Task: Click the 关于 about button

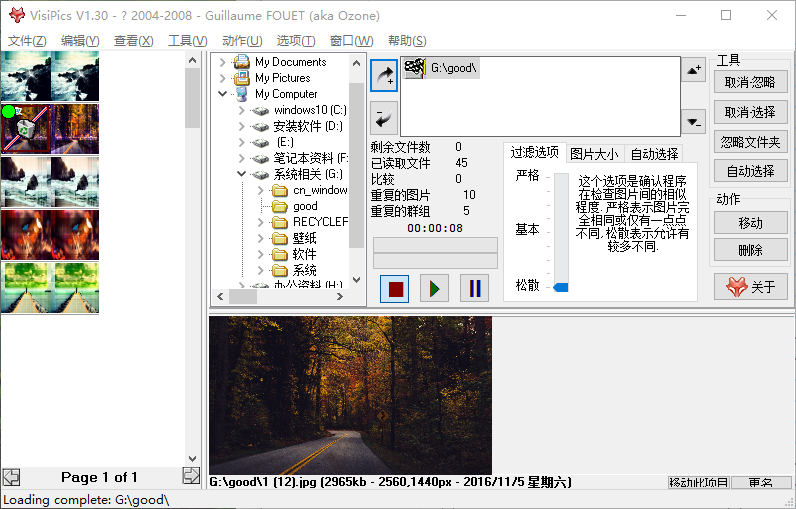Action: pyautogui.click(x=750, y=287)
